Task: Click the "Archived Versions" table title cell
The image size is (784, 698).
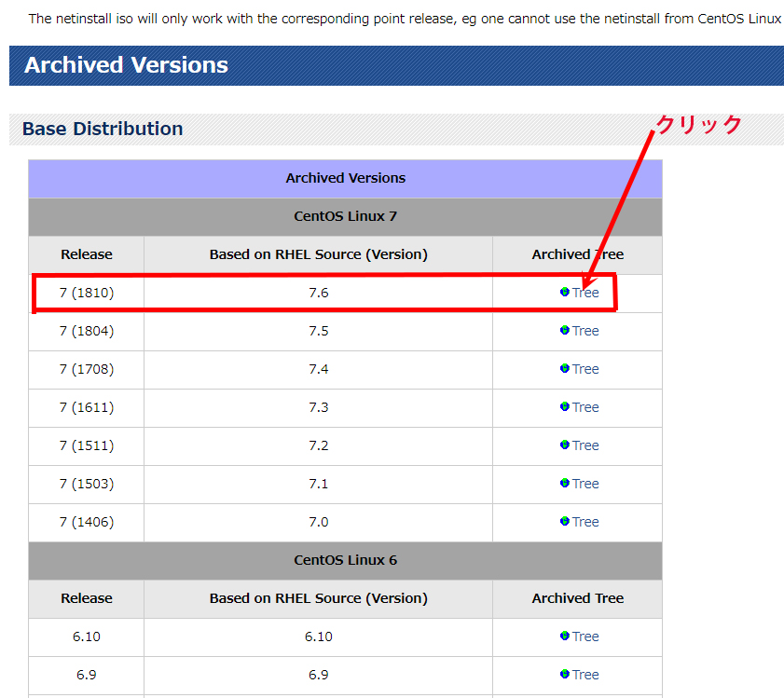Action: click(346, 179)
